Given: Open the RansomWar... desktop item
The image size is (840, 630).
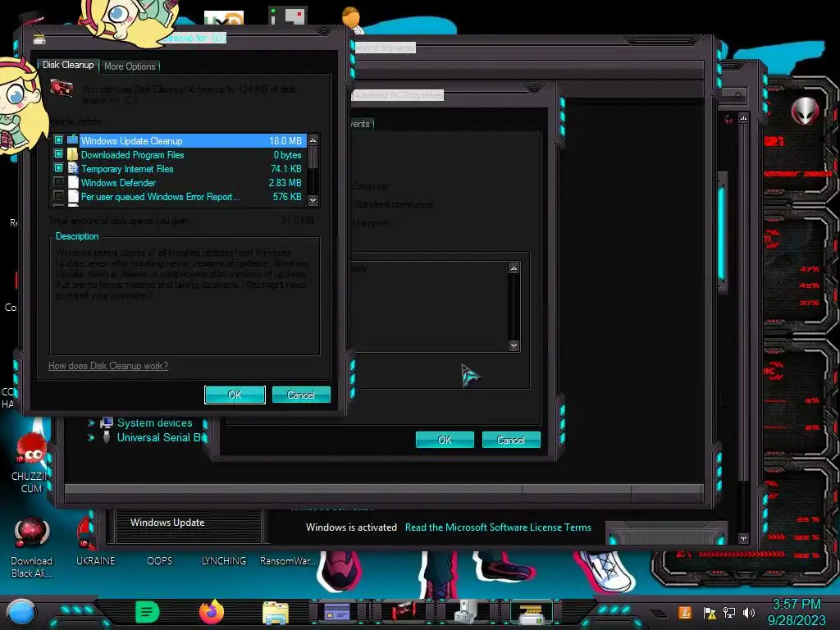Looking at the screenshot, I should (288, 561).
